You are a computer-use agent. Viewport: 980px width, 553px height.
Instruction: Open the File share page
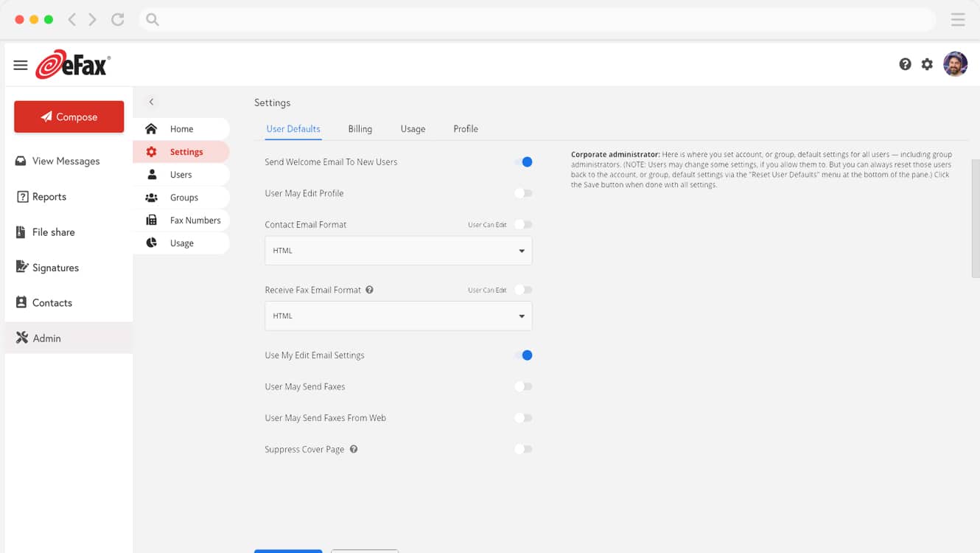[53, 232]
